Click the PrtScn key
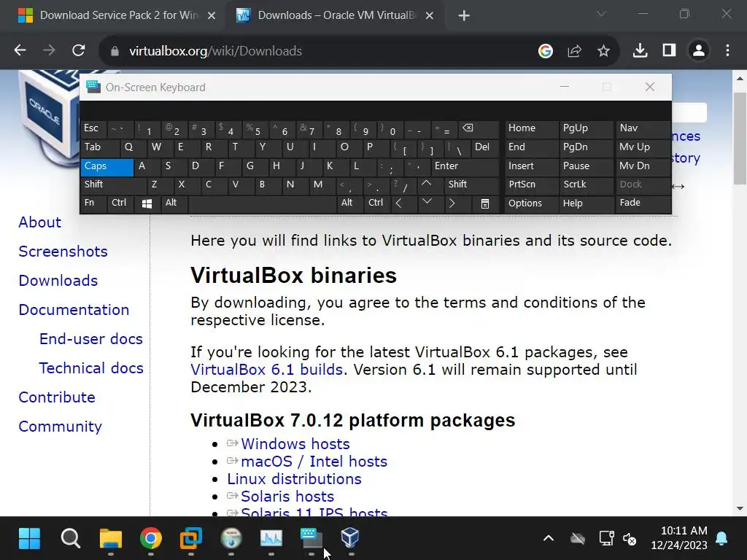This screenshot has height=560, width=747. coord(532,184)
